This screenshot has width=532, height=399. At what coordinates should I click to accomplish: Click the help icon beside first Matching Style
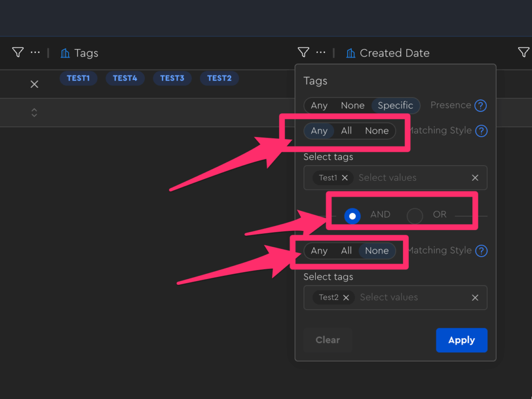point(481,131)
